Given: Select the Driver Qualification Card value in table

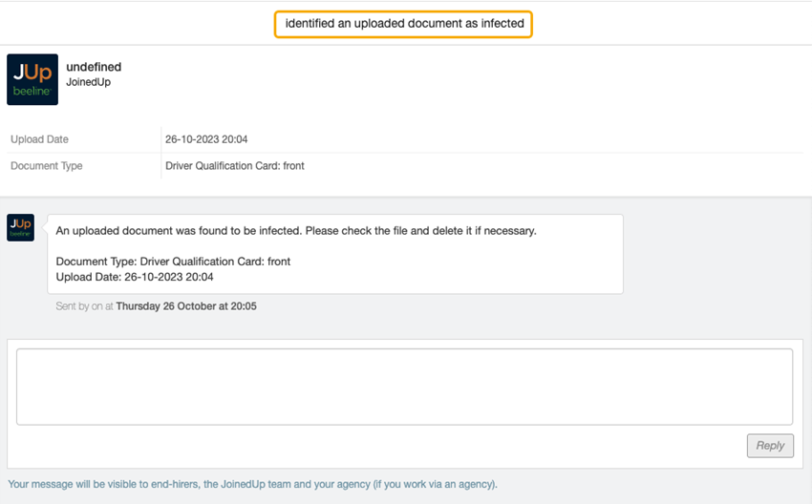Looking at the screenshot, I should coord(234,166).
